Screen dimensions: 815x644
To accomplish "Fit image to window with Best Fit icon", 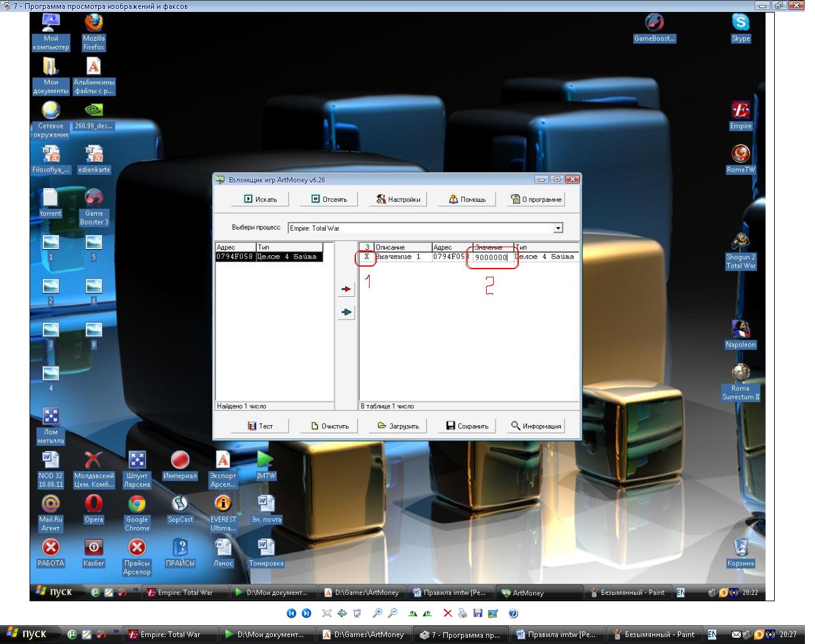I will tap(326, 613).
